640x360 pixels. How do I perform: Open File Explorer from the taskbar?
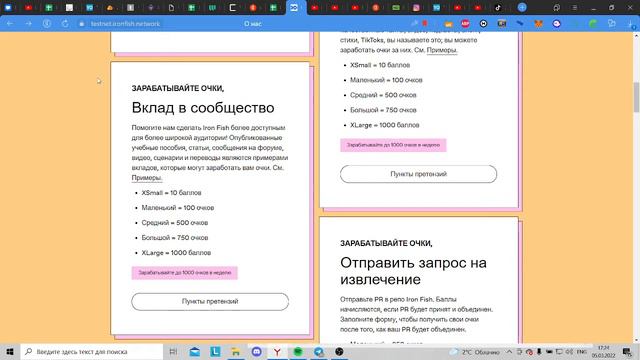[236, 351]
